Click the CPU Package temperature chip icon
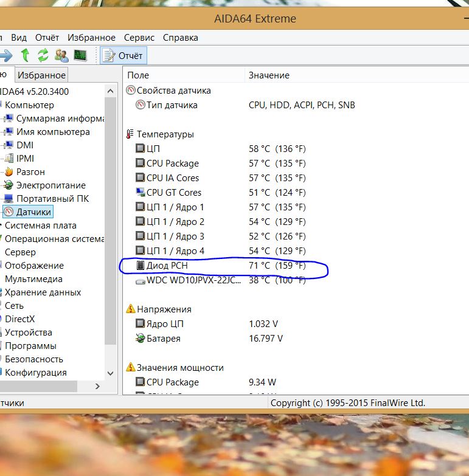 tap(140, 163)
